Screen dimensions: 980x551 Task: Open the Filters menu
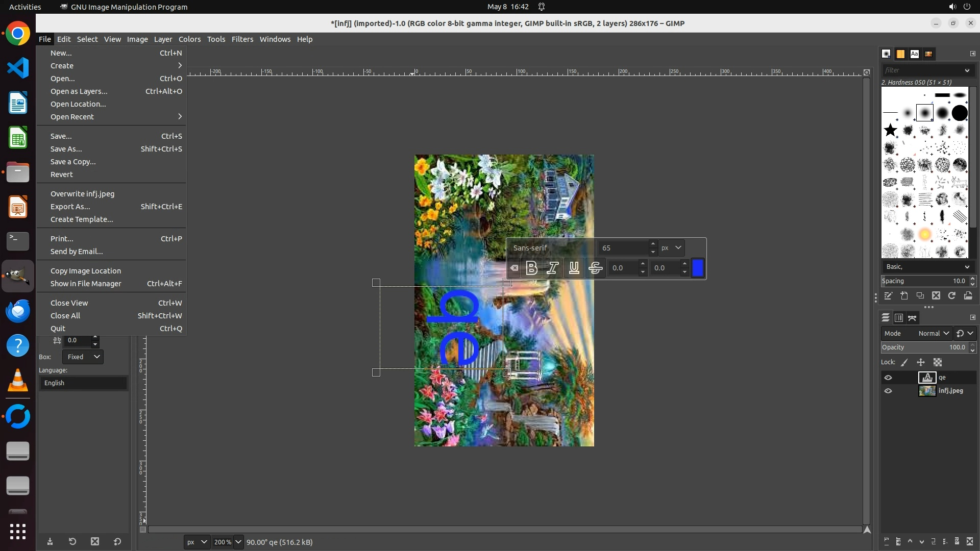pyautogui.click(x=242, y=39)
